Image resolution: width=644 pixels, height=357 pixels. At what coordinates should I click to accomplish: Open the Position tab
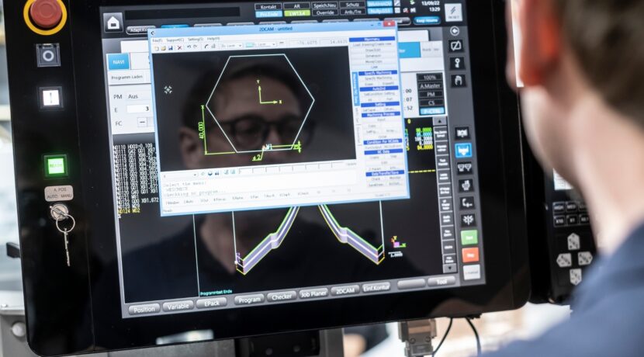(144, 309)
